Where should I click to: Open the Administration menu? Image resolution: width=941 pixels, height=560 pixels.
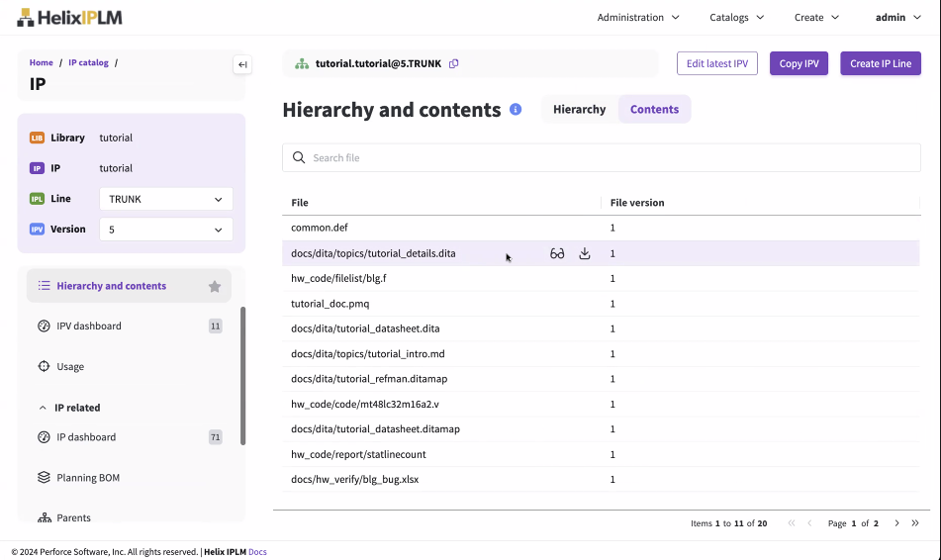point(638,17)
